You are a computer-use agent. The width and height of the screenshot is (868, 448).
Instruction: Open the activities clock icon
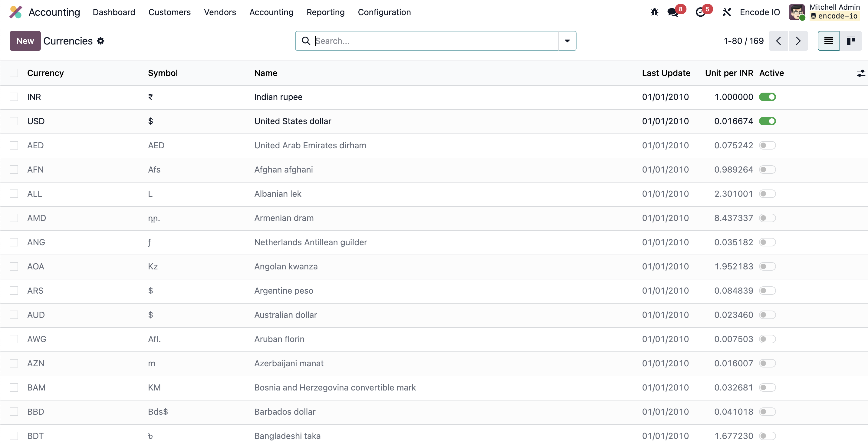click(700, 12)
